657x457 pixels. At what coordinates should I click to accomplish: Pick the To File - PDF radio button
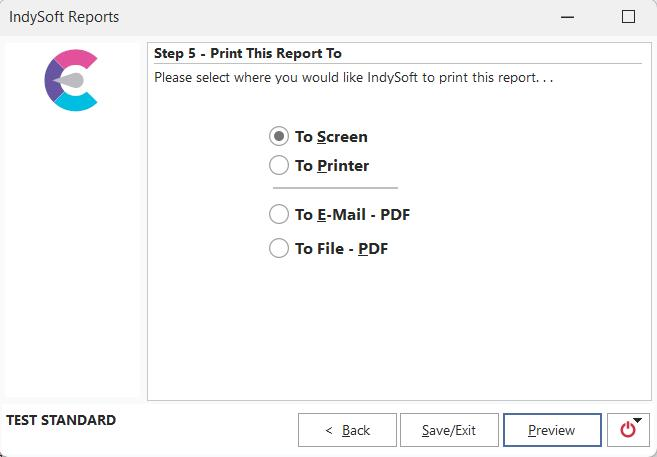pyautogui.click(x=279, y=248)
